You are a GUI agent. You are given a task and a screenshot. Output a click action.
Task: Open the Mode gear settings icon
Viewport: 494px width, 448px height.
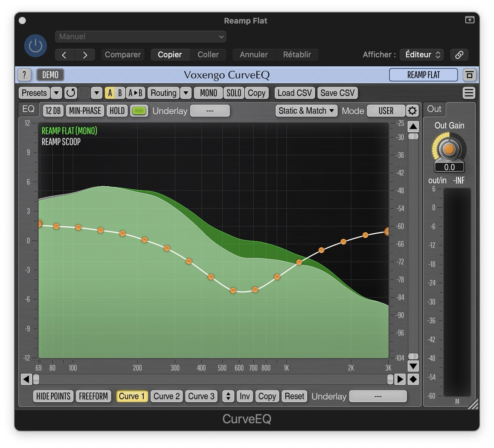[412, 111]
